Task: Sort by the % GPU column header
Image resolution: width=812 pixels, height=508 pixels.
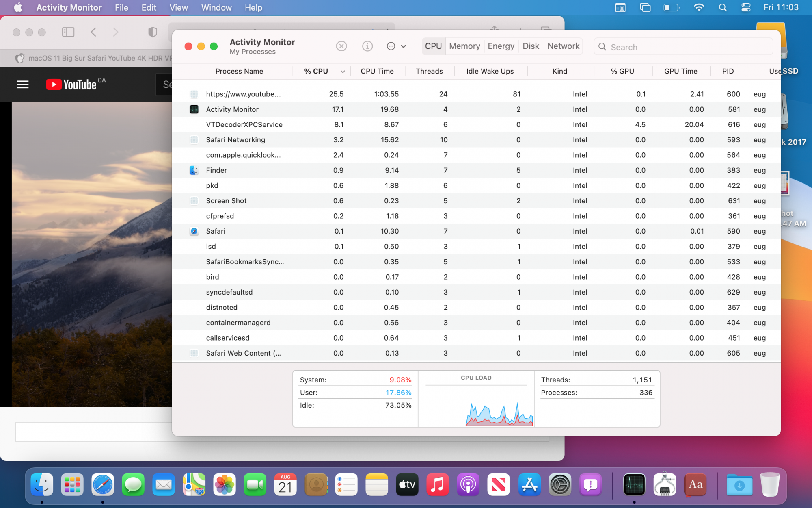Action: pos(622,71)
